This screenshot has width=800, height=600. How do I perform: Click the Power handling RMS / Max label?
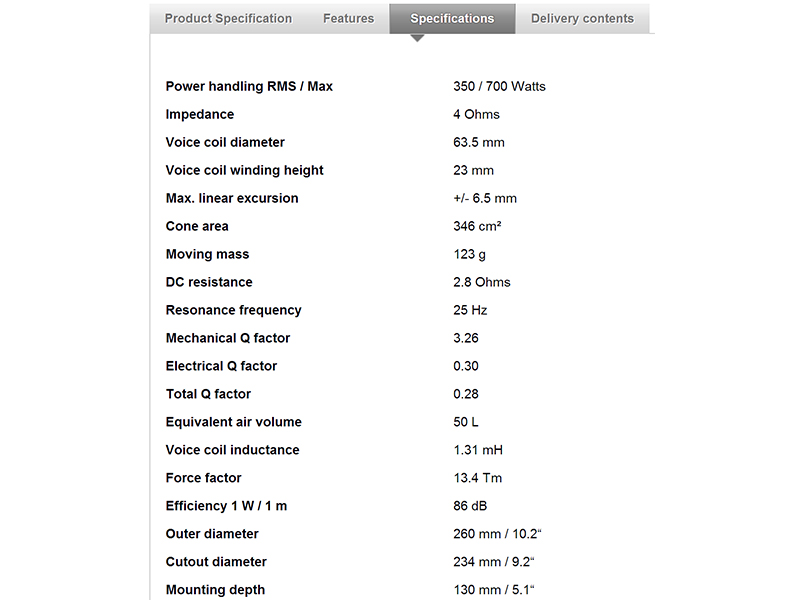point(249,86)
